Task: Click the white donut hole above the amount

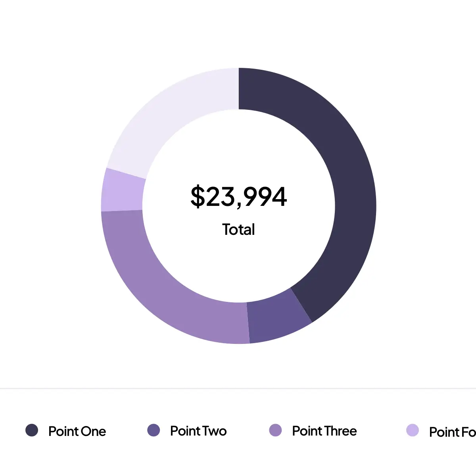Action: 238,151
